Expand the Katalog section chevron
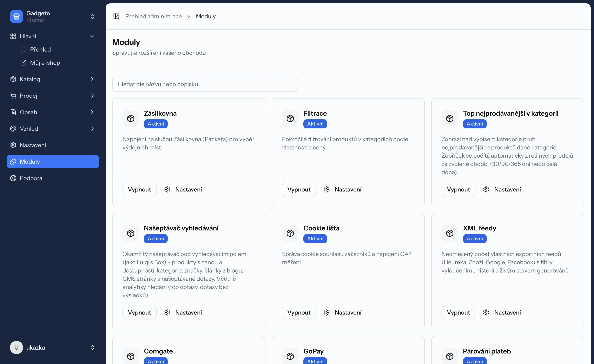Image resolution: width=594 pixels, height=364 pixels. tap(92, 79)
